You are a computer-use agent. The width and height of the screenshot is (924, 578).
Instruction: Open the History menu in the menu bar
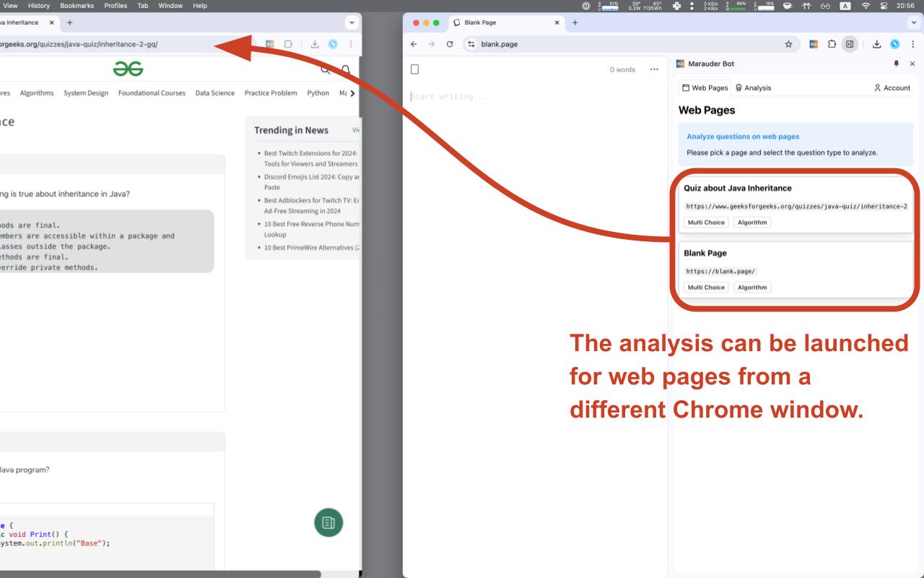click(39, 6)
